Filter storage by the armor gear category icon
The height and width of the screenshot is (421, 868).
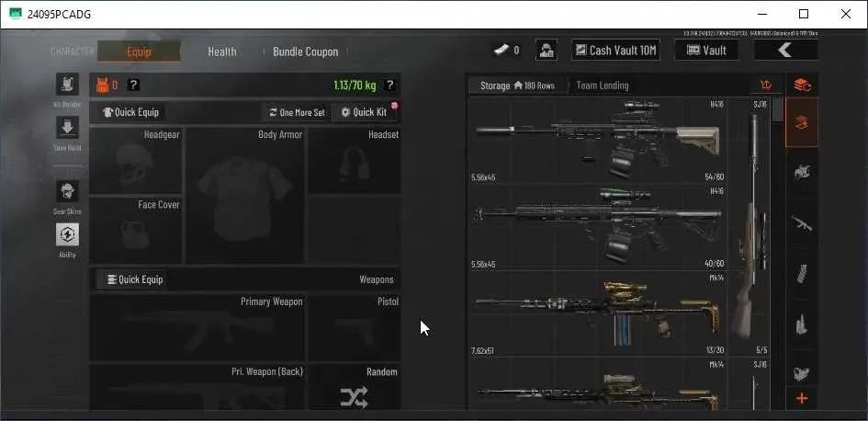(802, 172)
